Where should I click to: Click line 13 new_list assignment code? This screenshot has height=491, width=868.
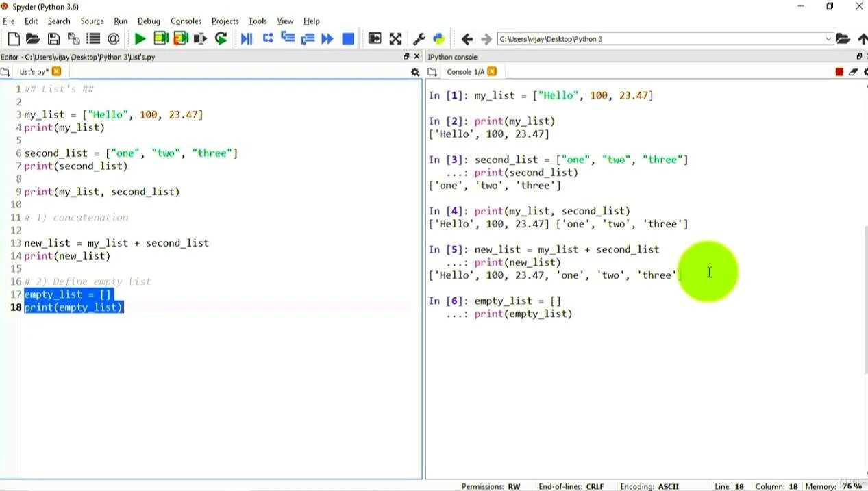tap(116, 243)
